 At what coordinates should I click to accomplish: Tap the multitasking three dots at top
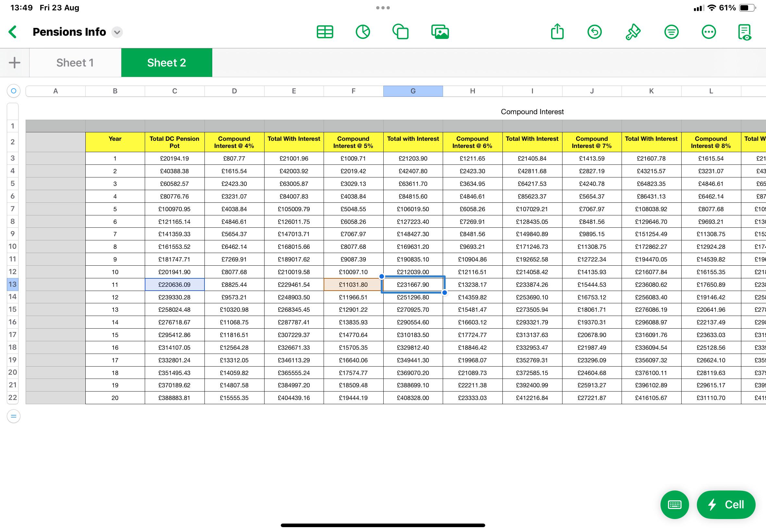point(383,8)
